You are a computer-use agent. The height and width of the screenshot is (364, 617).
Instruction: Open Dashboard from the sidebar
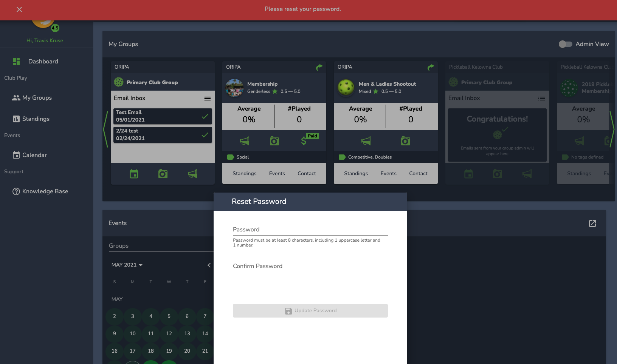click(x=43, y=62)
